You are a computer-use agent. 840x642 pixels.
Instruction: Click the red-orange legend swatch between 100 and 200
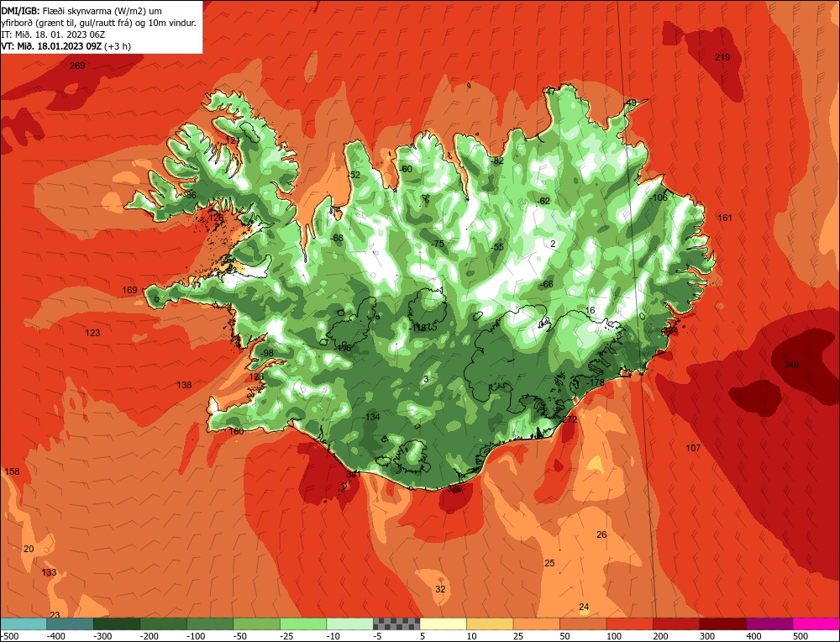point(629,624)
